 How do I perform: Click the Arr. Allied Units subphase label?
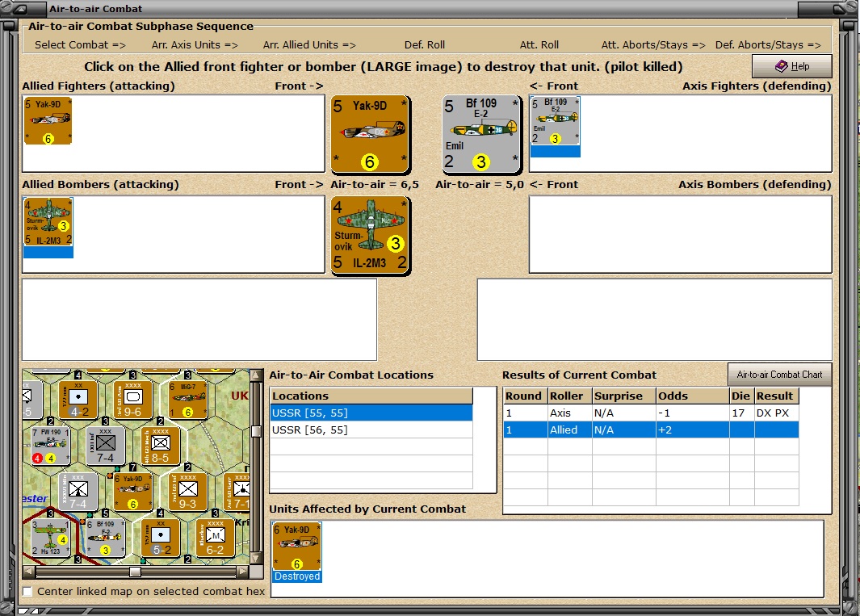tap(309, 45)
